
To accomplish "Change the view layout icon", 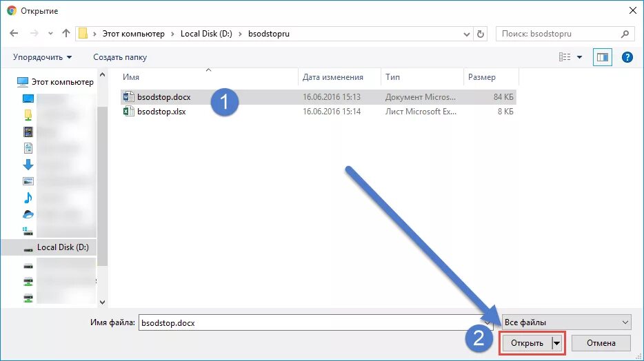I will (x=565, y=57).
